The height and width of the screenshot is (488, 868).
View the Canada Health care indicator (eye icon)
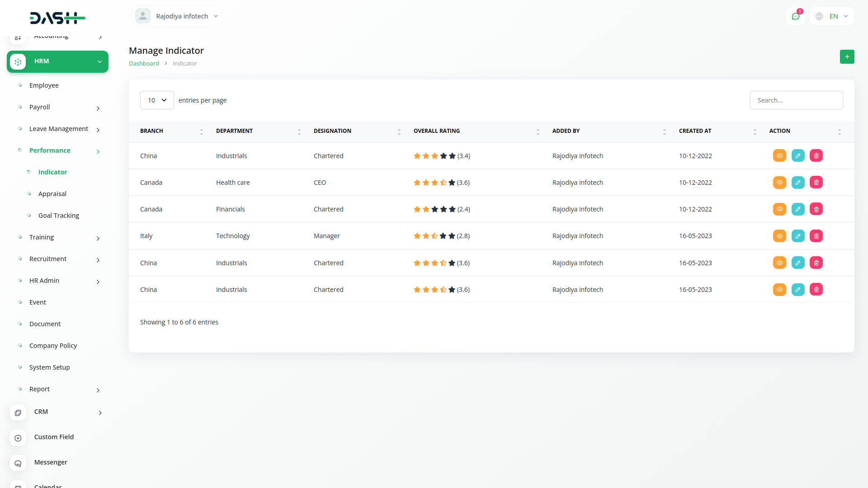779,183
